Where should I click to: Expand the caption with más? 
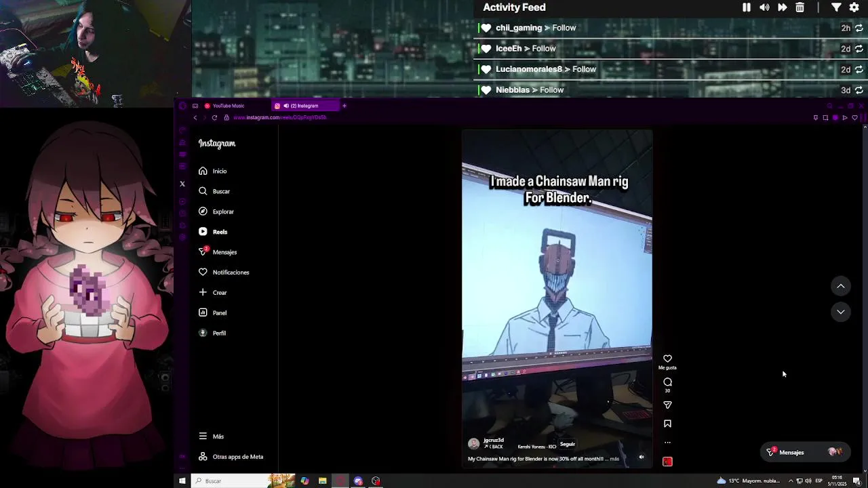(614, 459)
